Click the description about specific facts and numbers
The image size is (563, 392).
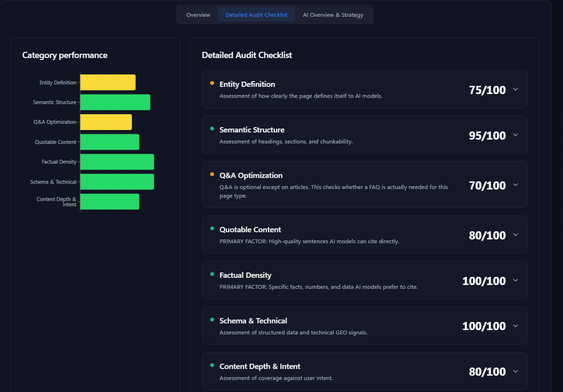(319, 287)
